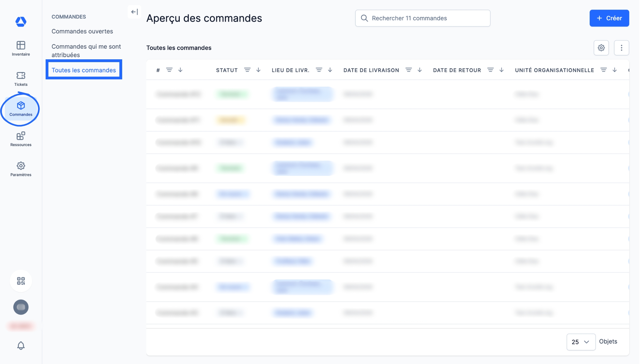Go to Ressources in the sidebar

coord(21,139)
